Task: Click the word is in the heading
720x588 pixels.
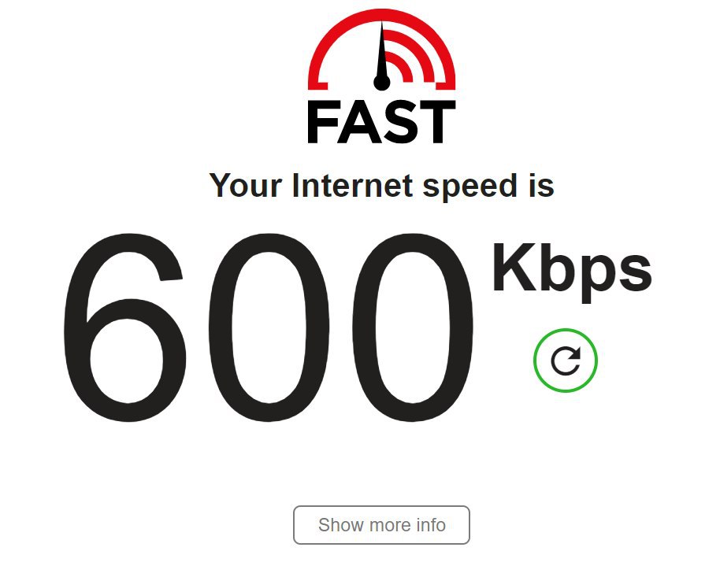Action: (x=542, y=185)
